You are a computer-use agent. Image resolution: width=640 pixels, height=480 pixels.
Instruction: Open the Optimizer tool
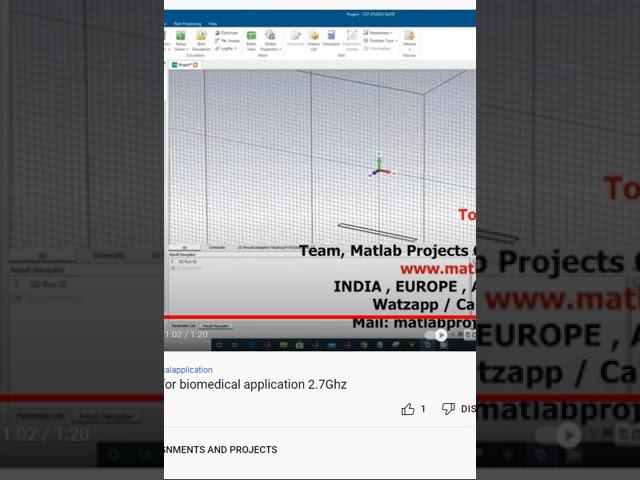pos(227,33)
